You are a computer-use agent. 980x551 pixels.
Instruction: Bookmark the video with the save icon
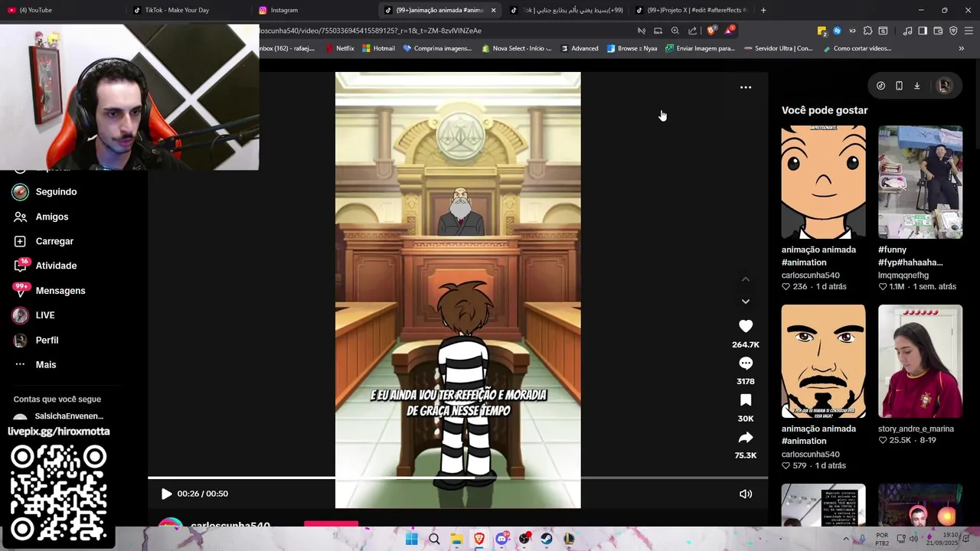tap(745, 400)
